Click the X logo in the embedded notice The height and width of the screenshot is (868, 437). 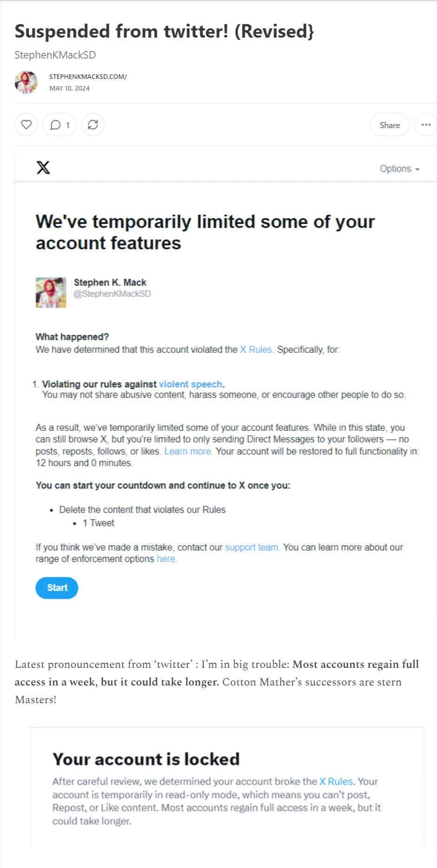pos(43,168)
